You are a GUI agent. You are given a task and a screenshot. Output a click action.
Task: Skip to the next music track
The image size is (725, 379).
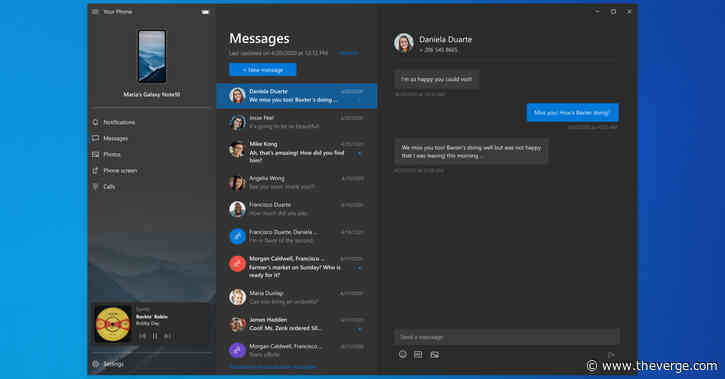(167, 336)
